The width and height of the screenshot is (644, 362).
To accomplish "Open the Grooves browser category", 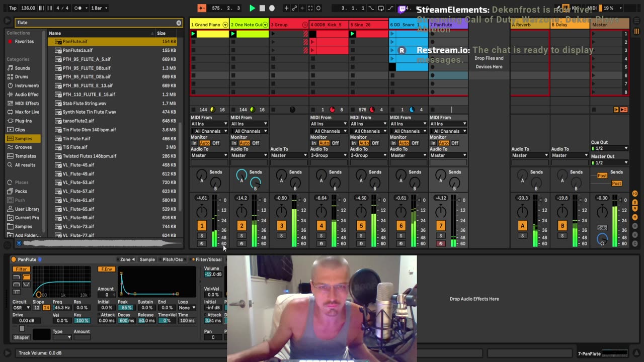I will 23,147.
